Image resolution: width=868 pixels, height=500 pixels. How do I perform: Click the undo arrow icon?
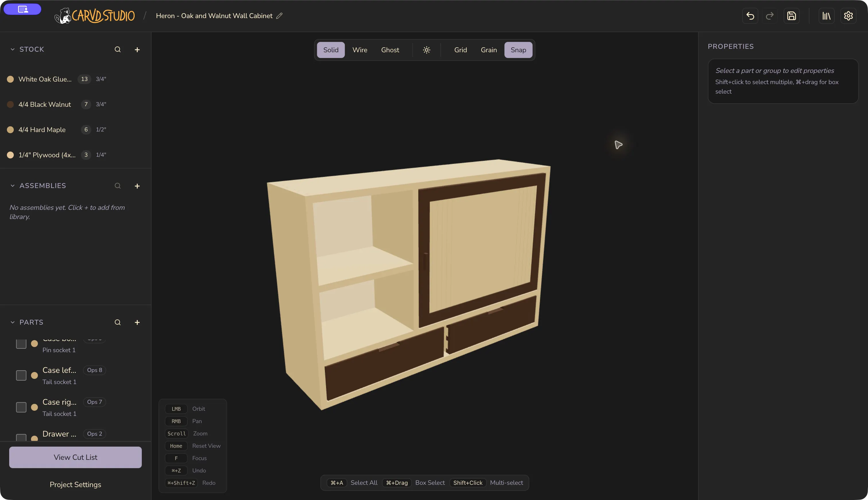750,16
